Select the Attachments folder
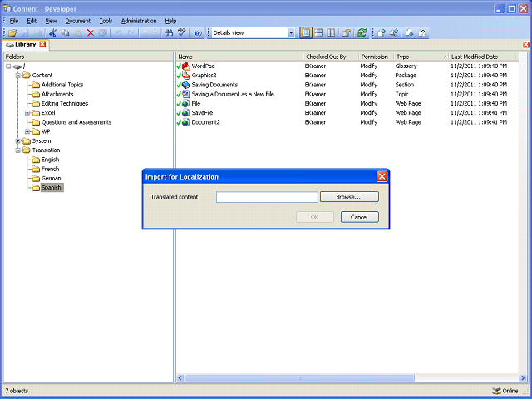The image size is (532, 399). [x=57, y=94]
